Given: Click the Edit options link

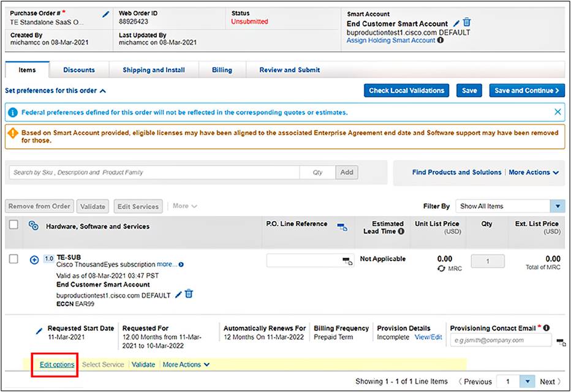Looking at the screenshot, I should point(57,364).
